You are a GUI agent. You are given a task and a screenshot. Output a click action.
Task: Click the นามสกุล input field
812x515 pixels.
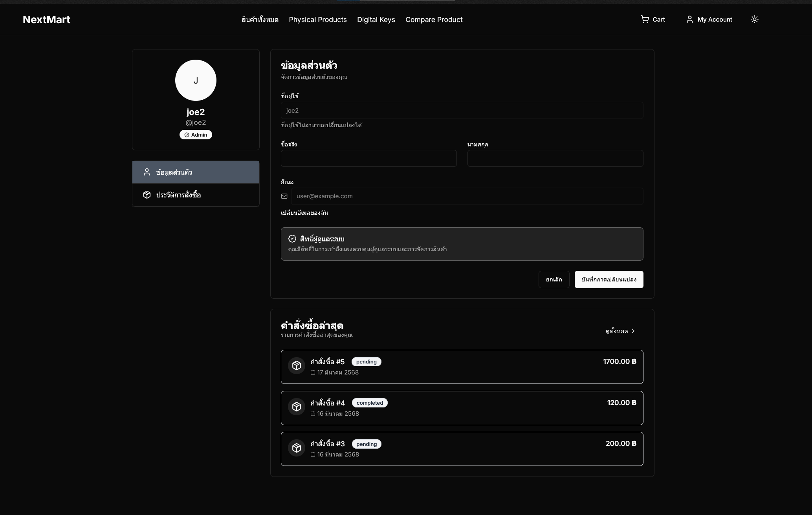(555, 159)
